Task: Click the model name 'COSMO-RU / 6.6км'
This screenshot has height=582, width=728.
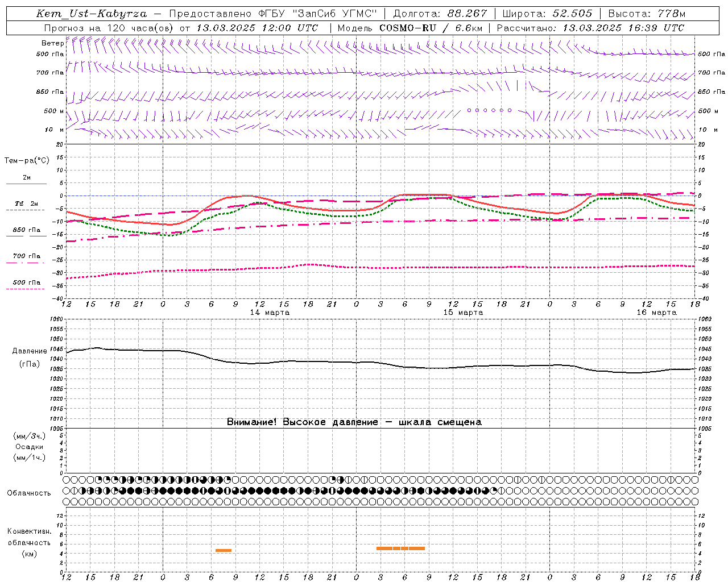Action: tap(431, 28)
